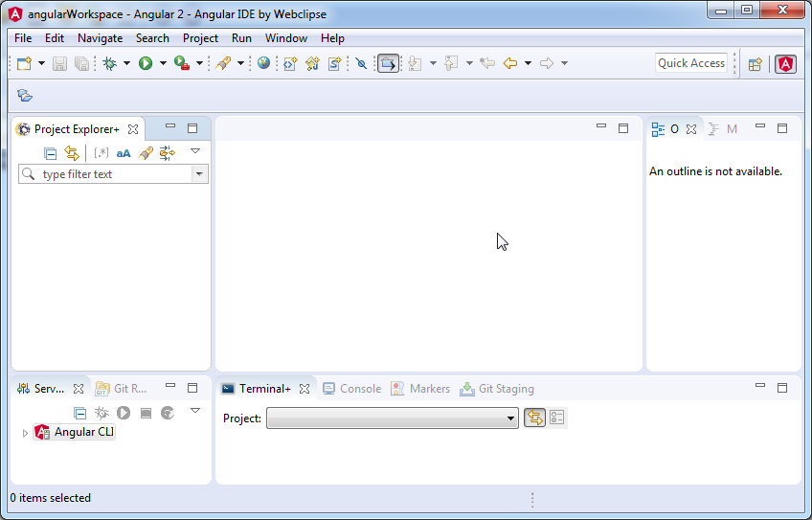Click the yellow Back navigation arrow
The width and height of the screenshot is (812, 520).
click(510, 63)
